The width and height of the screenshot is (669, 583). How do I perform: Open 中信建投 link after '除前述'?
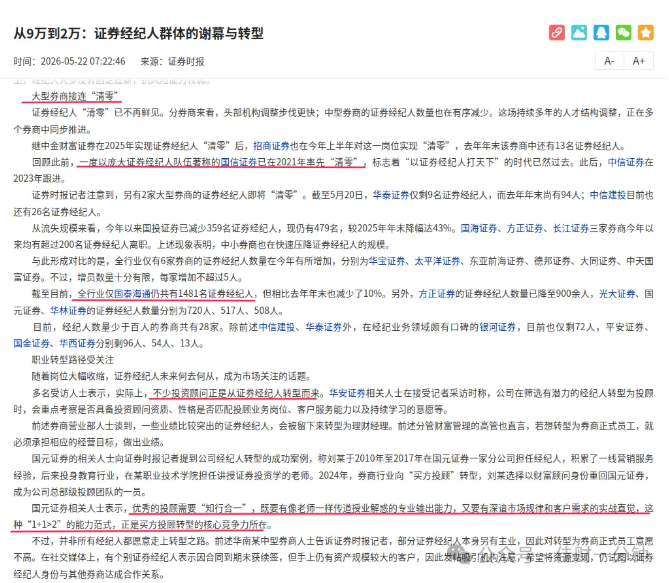pos(277,327)
